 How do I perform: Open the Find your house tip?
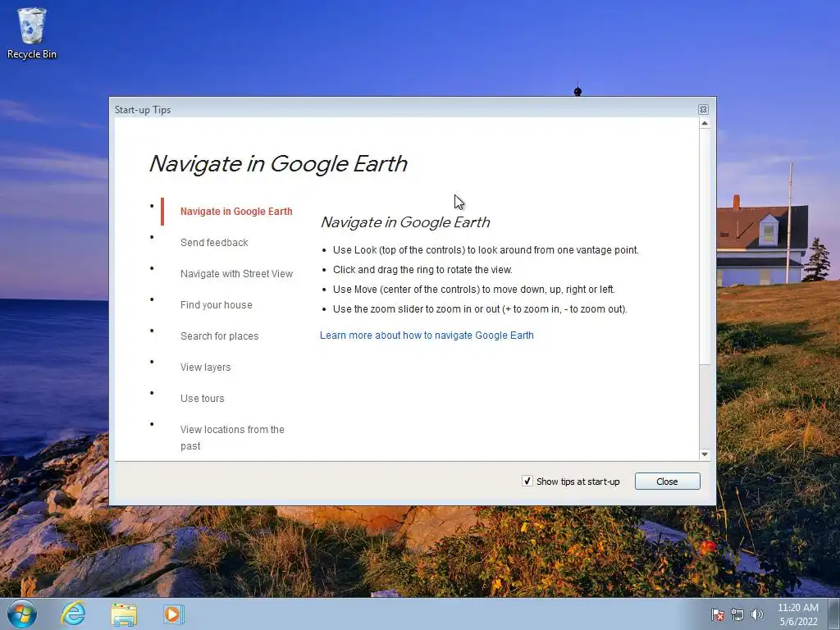pos(217,305)
